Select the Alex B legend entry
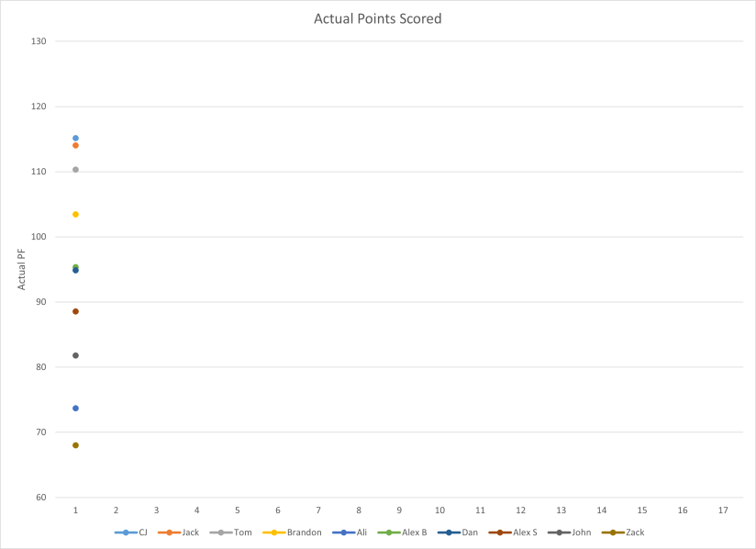Image resolution: width=756 pixels, height=549 pixels. [x=405, y=532]
